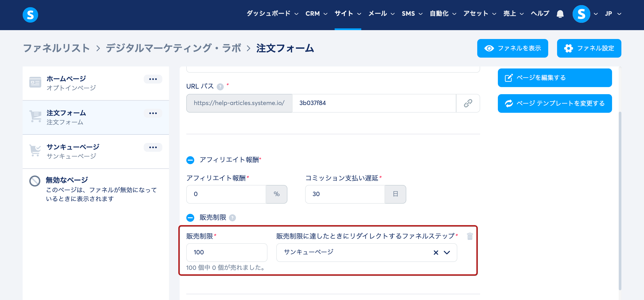This screenshot has height=300, width=644.
Task: Click the URL path input field
Action: point(374,103)
